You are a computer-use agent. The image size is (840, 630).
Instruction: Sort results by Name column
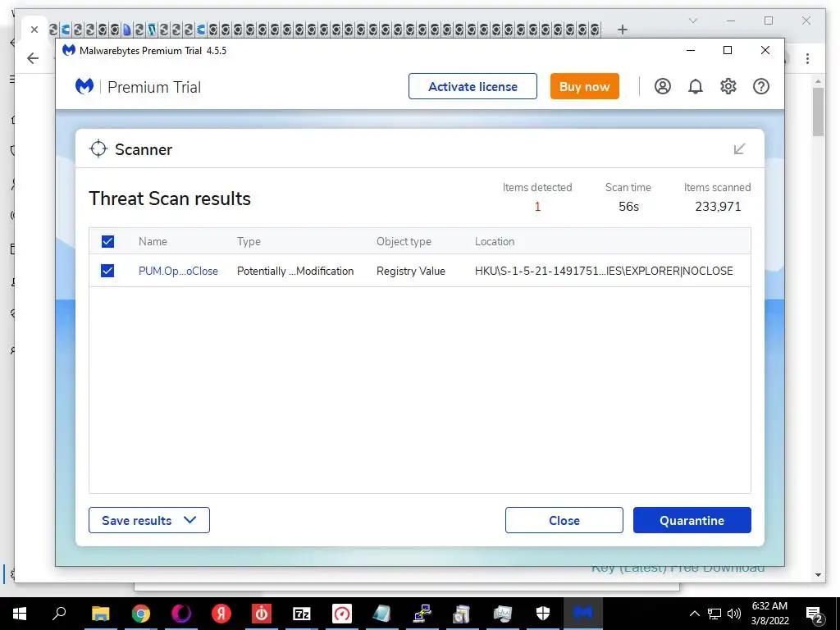point(153,242)
